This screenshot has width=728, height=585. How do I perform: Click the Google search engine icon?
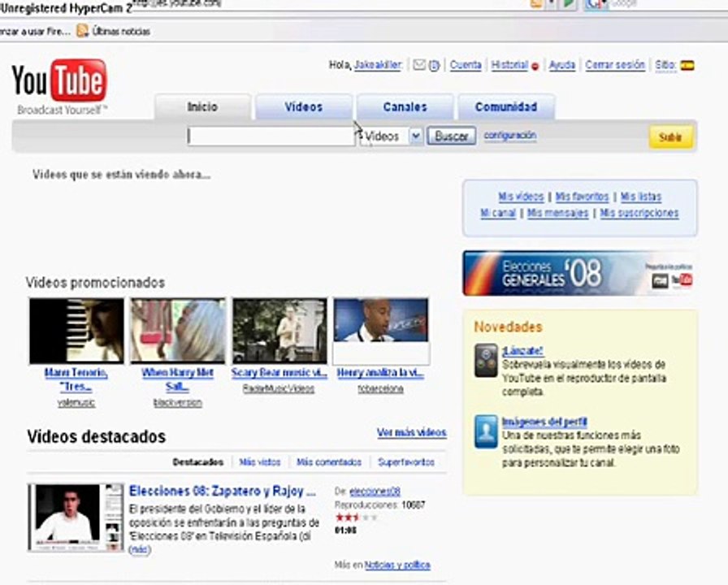(596, 4)
